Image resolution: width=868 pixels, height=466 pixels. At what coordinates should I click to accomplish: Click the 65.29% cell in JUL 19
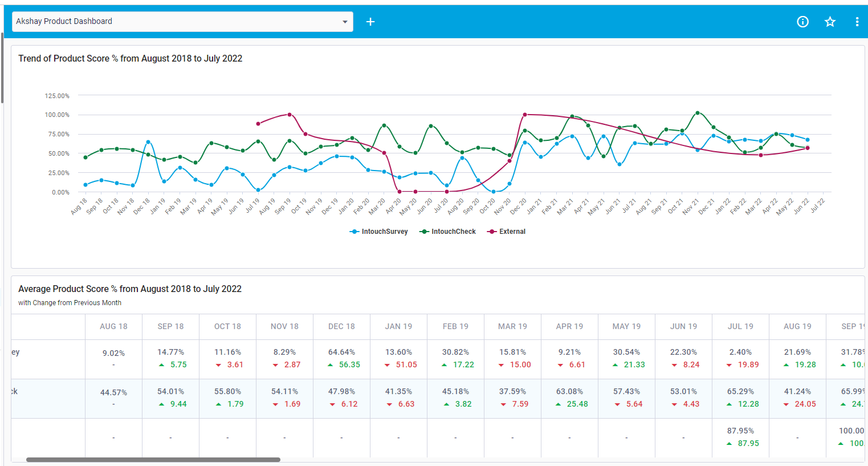click(x=740, y=391)
